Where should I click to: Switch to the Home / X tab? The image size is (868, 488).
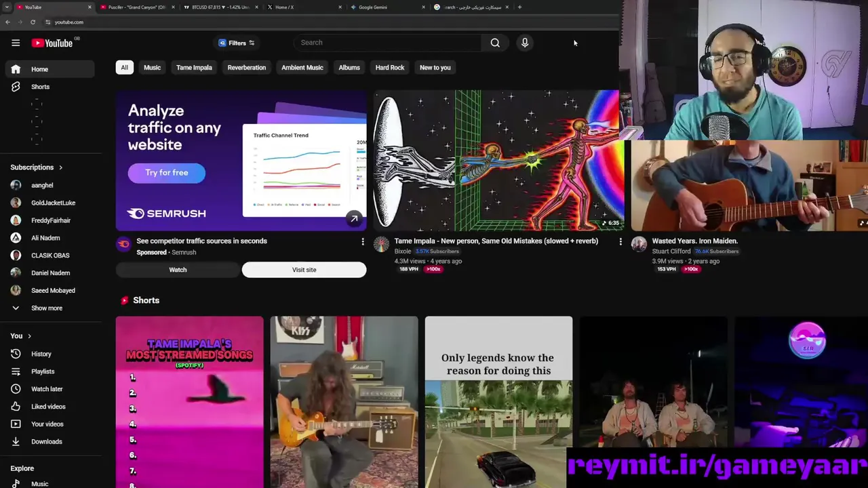(303, 7)
